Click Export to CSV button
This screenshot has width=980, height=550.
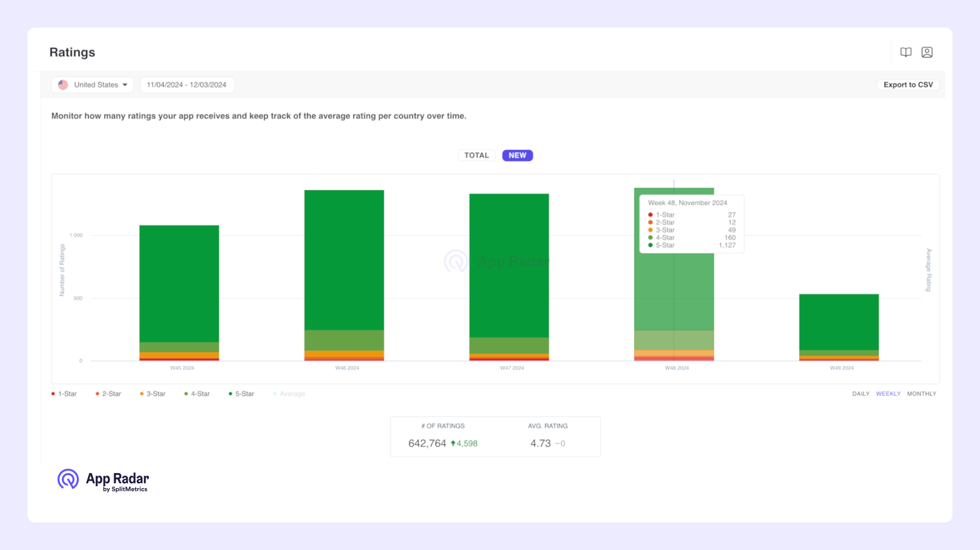(907, 85)
